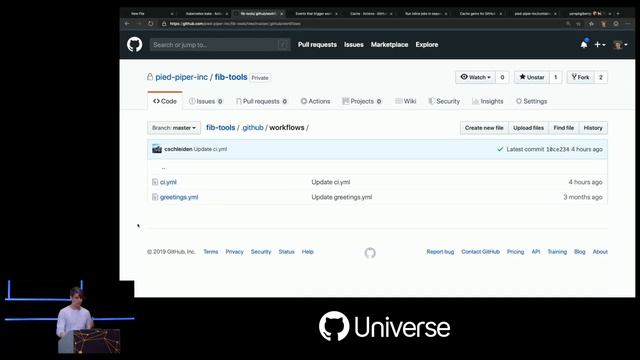Switch to the Pull requests repo tab
Image resolution: width=640 pixels, height=360 pixels.
click(x=261, y=101)
